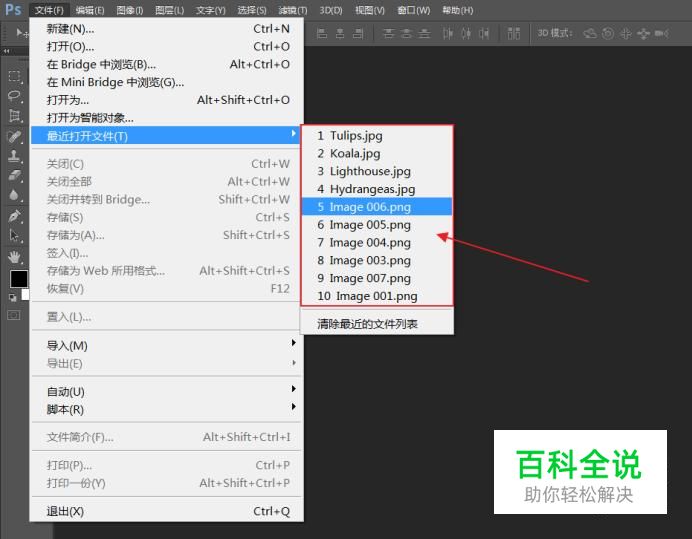Distribute horizontal centers in options bar
Viewport: 692px width, 539px height.
(466, 33)
